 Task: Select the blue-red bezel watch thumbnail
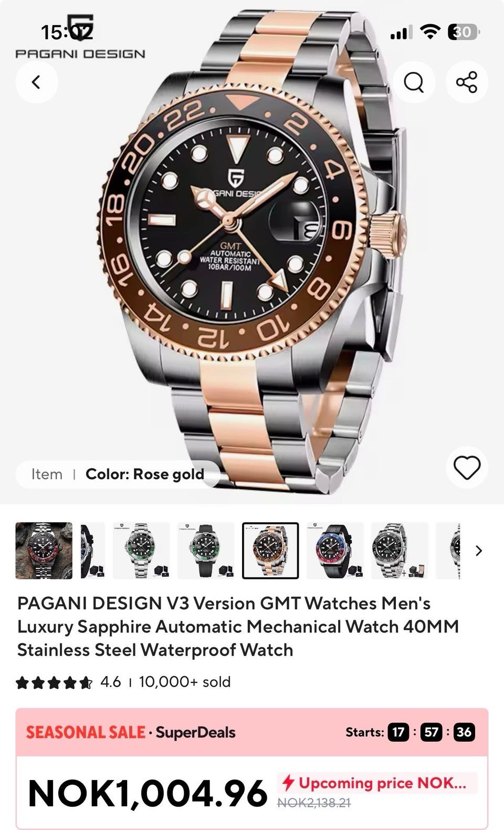pyautogui.click(x=335, y=551)
